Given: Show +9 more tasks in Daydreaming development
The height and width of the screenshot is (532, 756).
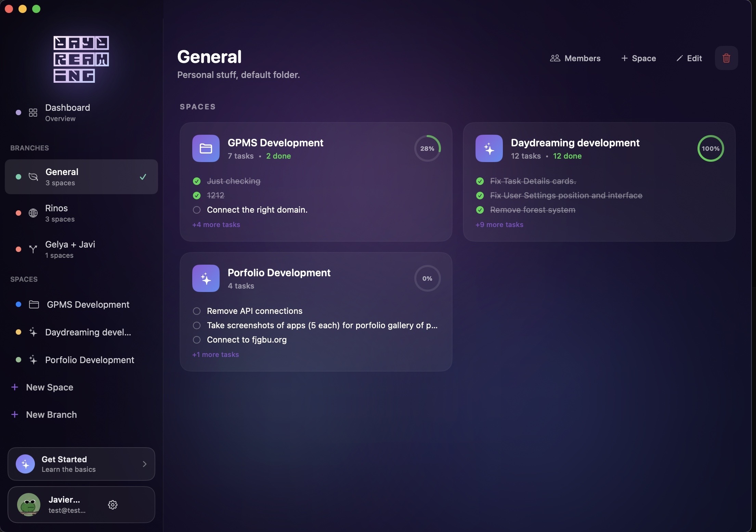Looking at the screenshot, I should coord(499,225).
